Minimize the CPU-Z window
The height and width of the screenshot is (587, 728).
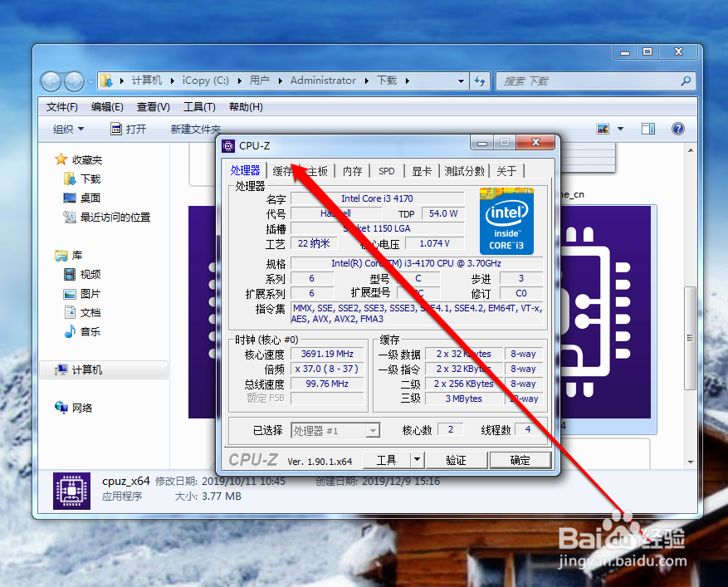point(482,143)
